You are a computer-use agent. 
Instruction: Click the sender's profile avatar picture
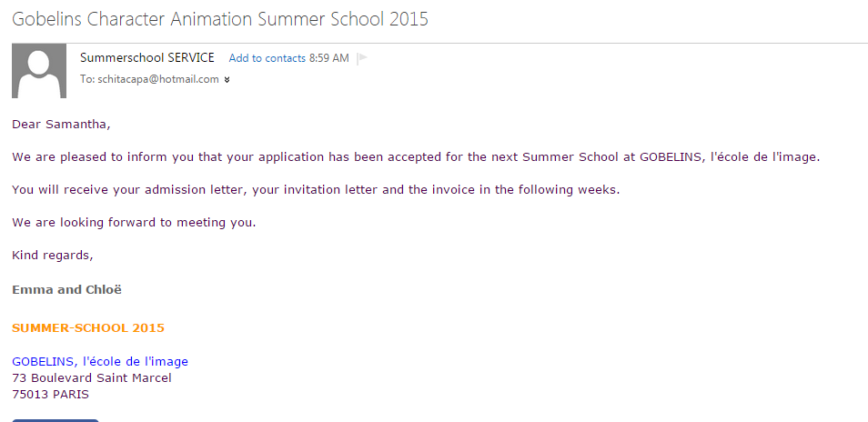coord(39,71)
